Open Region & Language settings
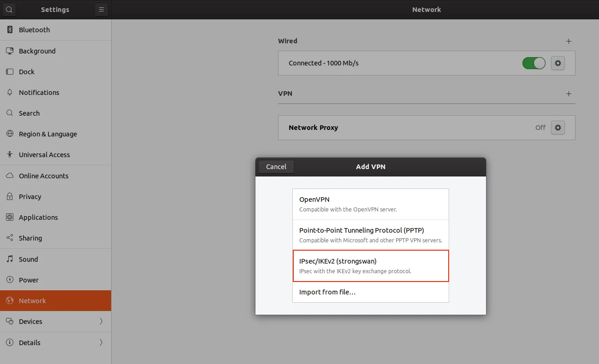The height and width of the screenshot is (364, 599). click(x=47, y=134)
